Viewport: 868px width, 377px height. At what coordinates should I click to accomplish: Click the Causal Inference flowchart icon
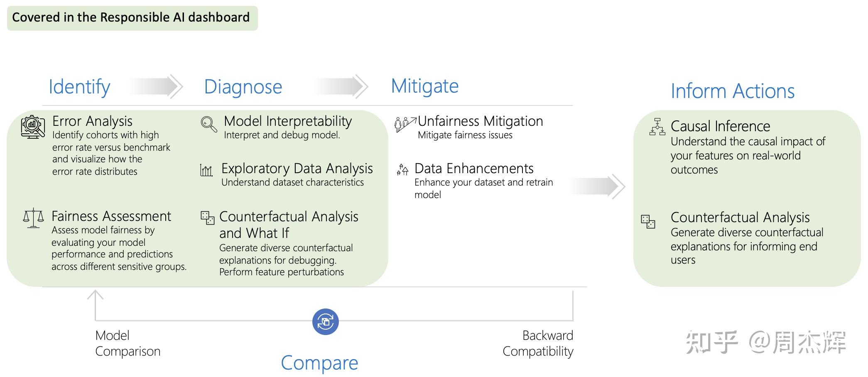(657, 127)
